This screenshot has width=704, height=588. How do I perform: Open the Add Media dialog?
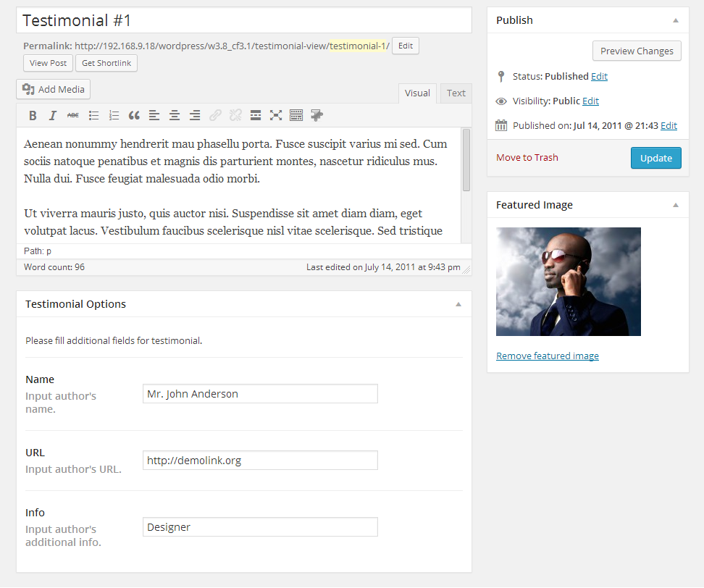[x=54, y=89]
